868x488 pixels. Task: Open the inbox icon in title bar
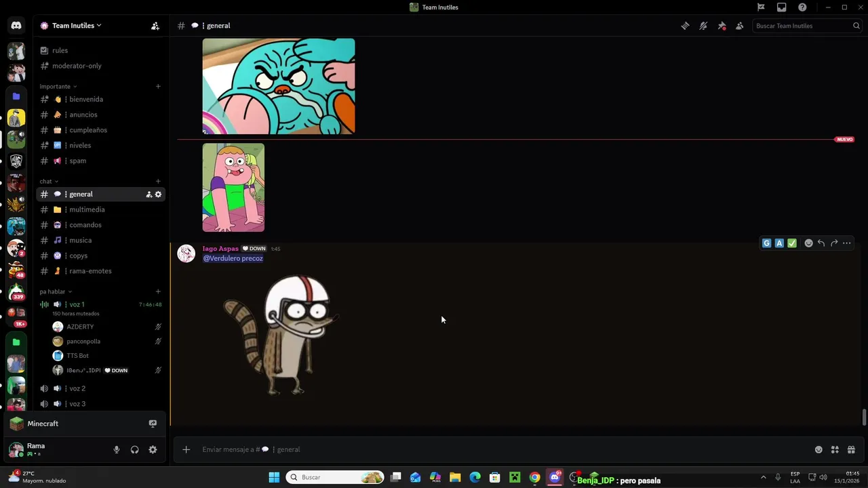pos(782,7)
